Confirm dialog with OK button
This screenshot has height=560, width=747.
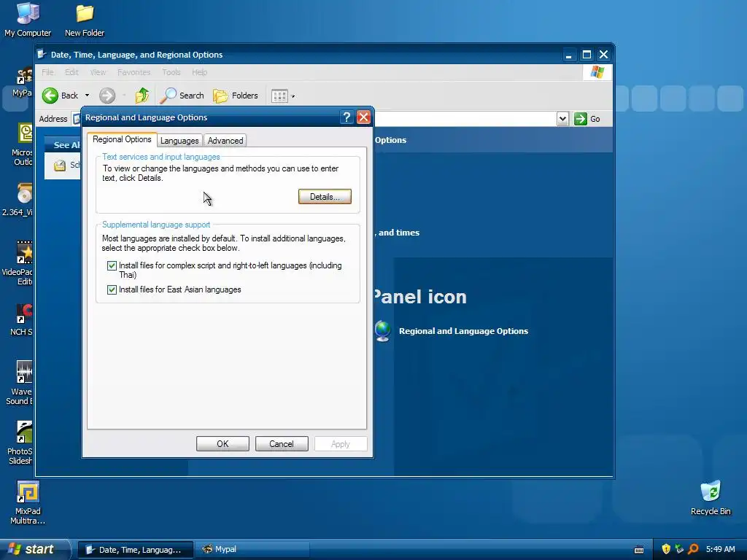222,444
